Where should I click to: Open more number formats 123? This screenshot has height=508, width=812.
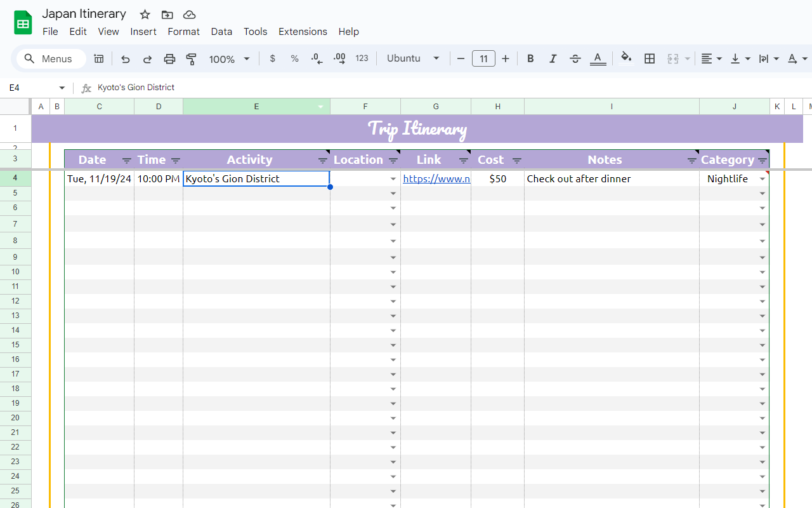[x=362, y=58]
